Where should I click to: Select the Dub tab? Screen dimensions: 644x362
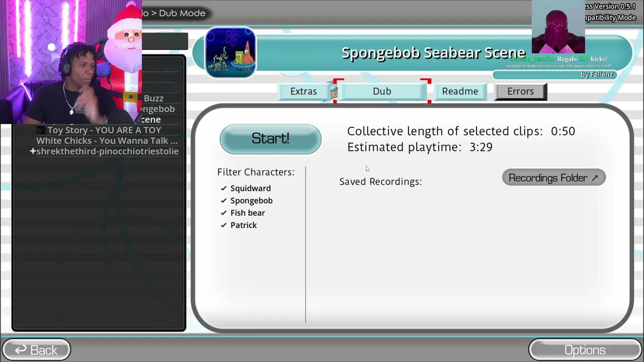click(x=382, y=92)
